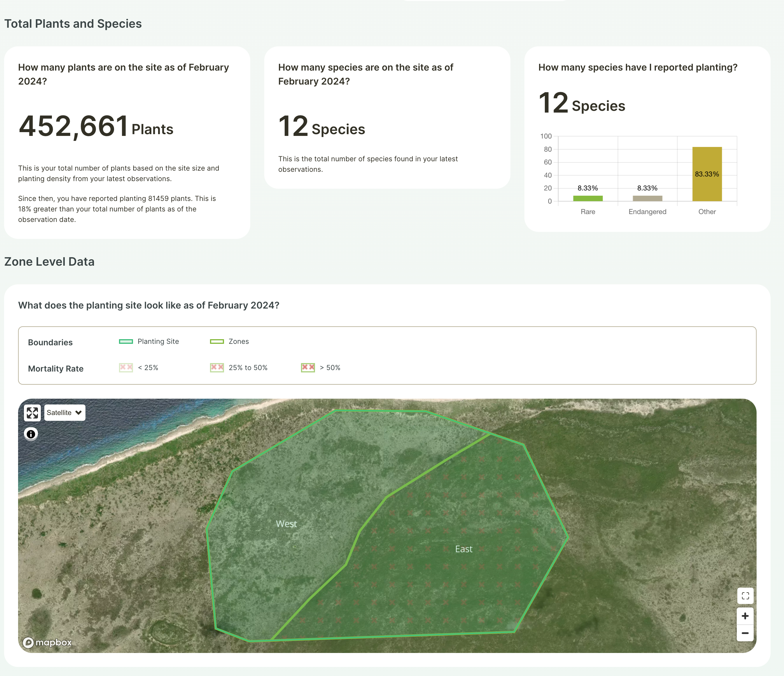Expand the map view options chevron
Screen dimensions: 784x676
click(78, 413)
